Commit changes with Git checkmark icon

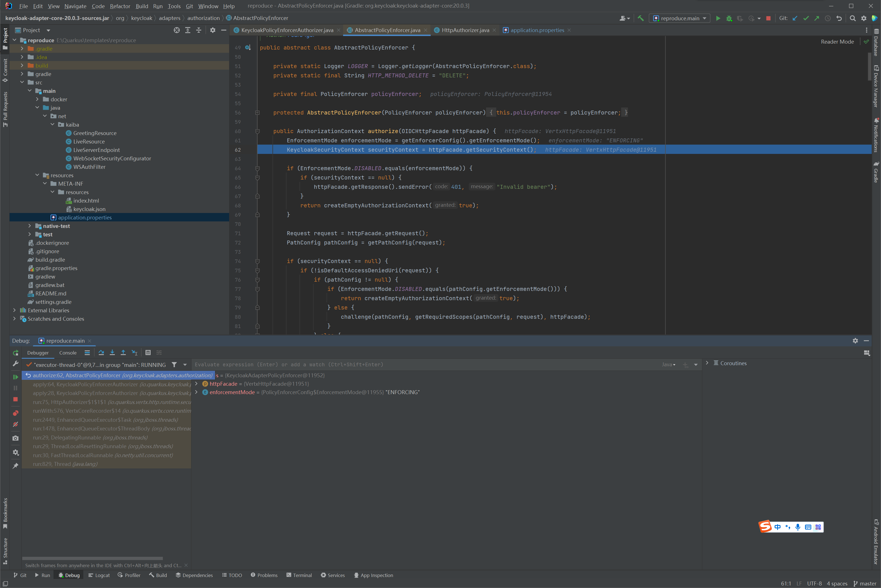806,18
